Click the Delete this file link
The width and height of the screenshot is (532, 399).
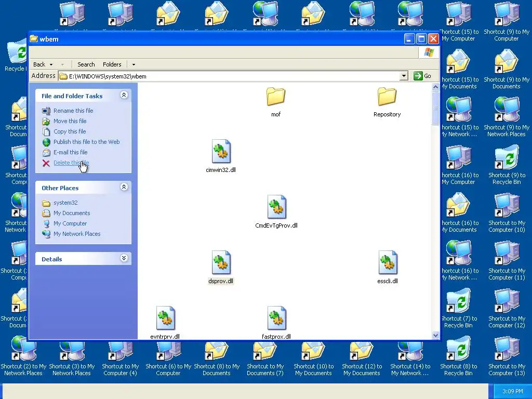pyautogui.click(x=71, y=163)
